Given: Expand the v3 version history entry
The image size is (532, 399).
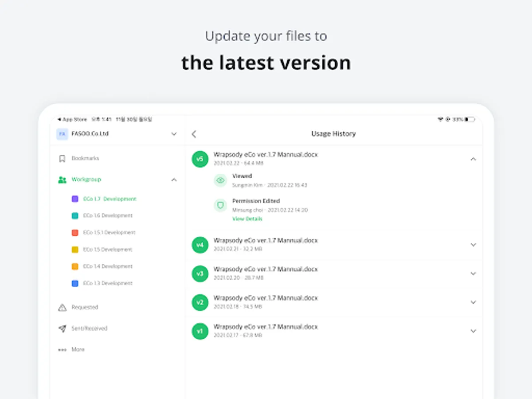Looking at the screenshot, I should (473, 274).
